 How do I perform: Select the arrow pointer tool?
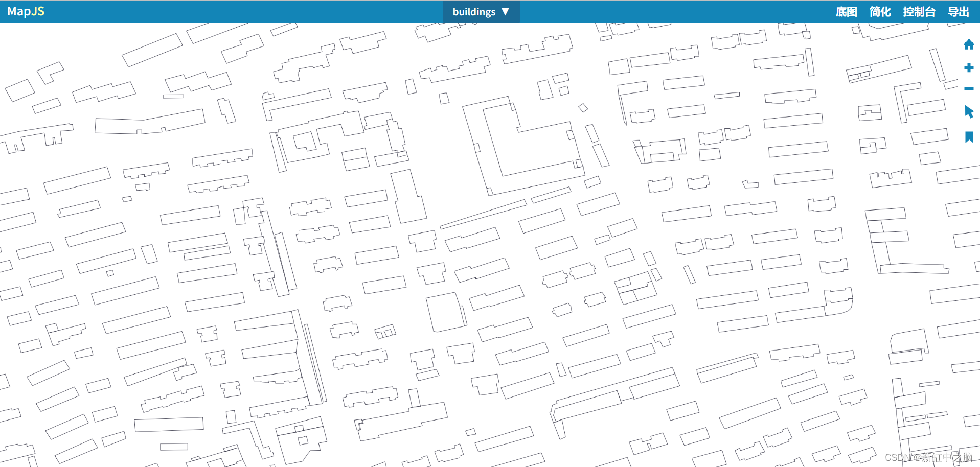[969, 112]
